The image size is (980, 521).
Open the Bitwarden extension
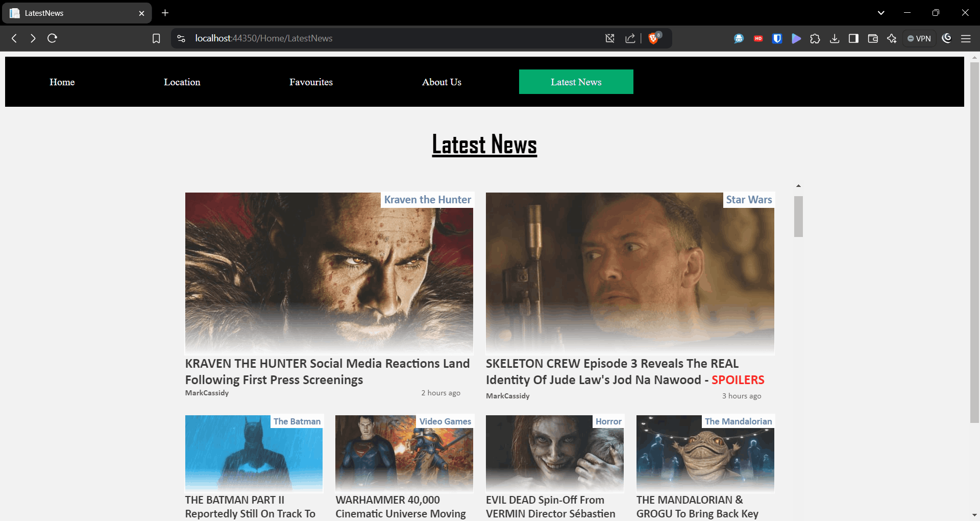coord(777,38)
